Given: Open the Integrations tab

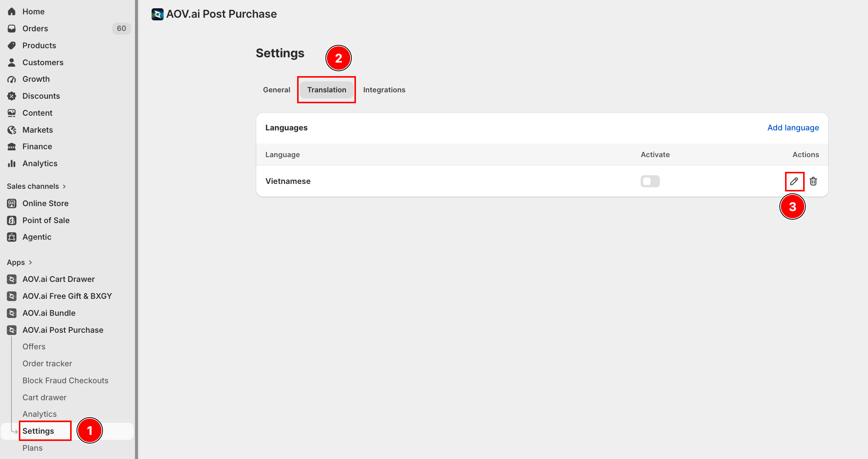Looking at the screenshot, I should coord(384,90).
